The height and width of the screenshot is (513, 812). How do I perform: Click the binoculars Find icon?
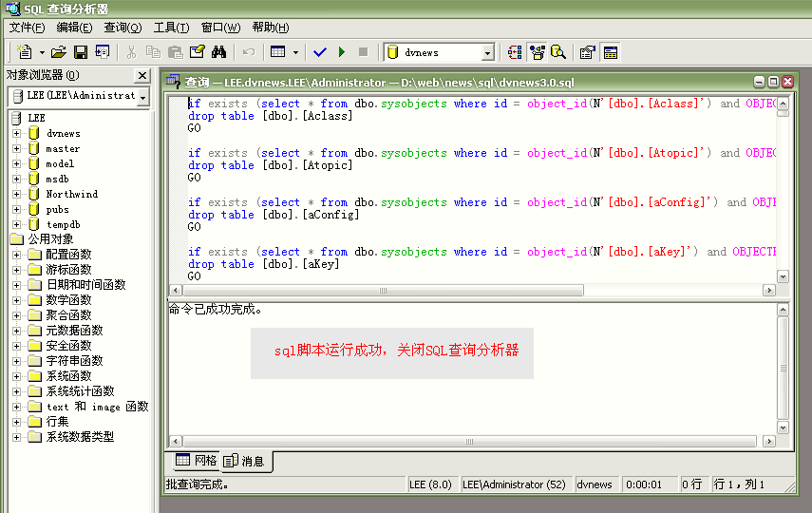tap(219, 52)
